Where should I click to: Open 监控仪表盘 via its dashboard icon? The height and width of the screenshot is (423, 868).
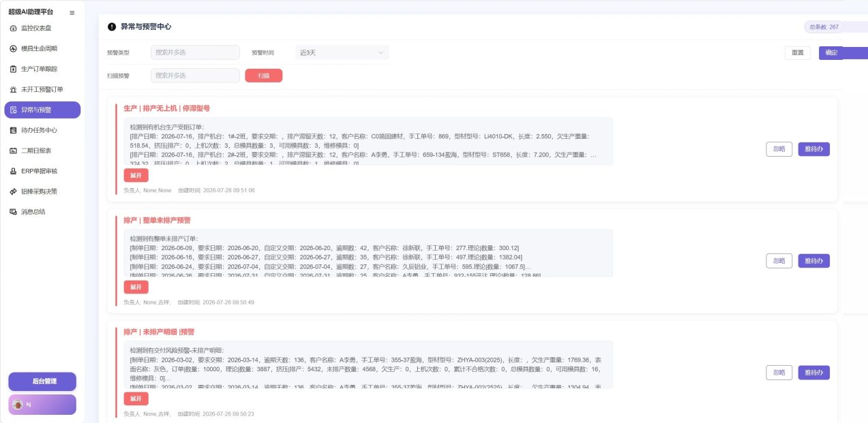[x=14, y=28]
